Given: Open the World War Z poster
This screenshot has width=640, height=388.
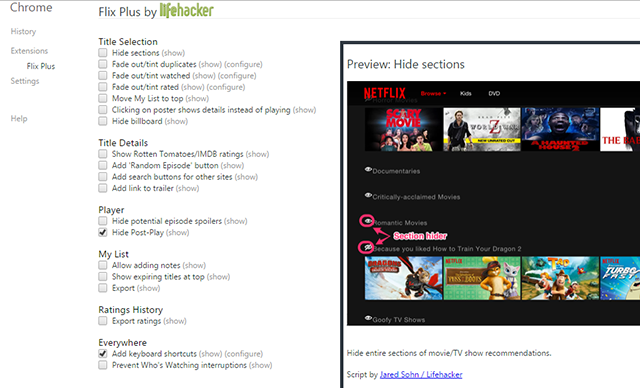Looking at the screenshot, I should pos(482,129).
